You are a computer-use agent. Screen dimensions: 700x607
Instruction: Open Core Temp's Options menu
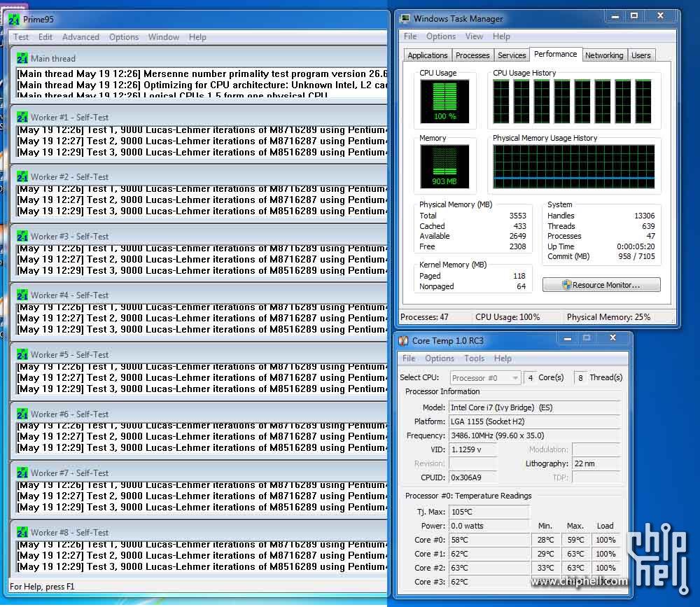tap(440, 358)
